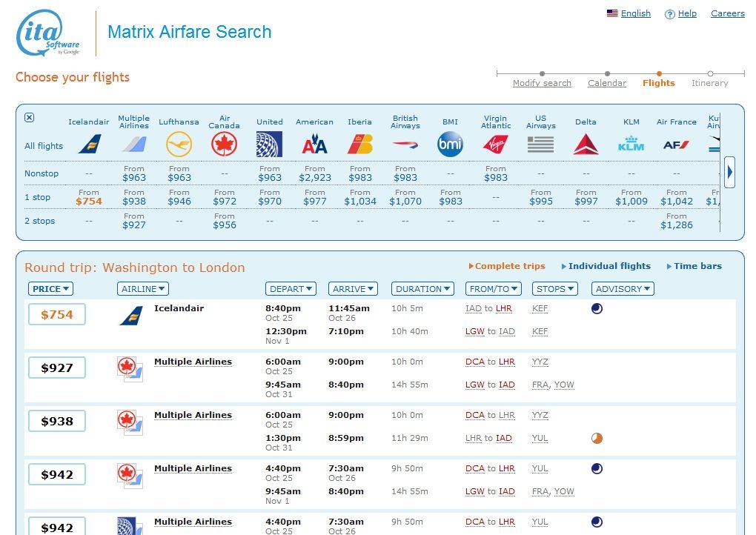Close the airline fare matrix panel
The image size is (756, 535).
[x=28, y=118]
